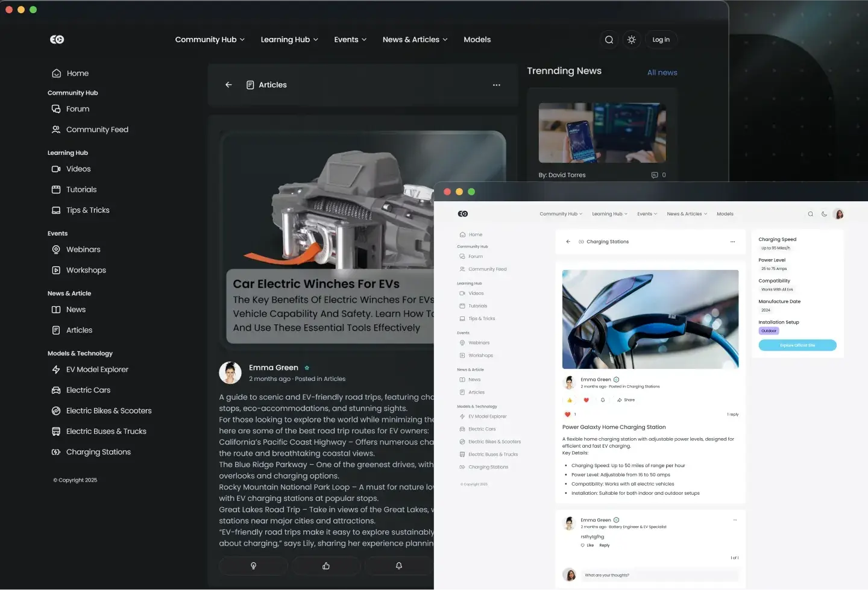Toggle heart reaction below Emma Green post
The height and width of the screenshot is (590, 868).
tap(586, 400)
